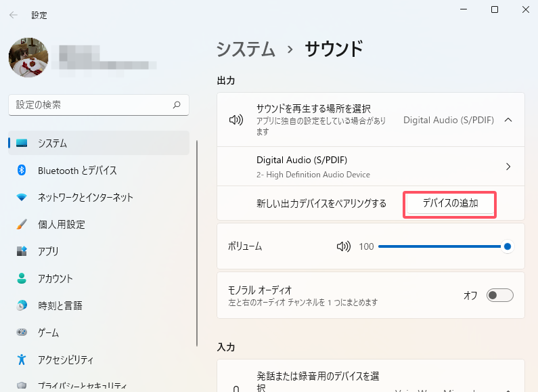Open 時刻と言語 settings page
Image resolution: width=538 pixels, height=392 pixels.
point(60,306)
